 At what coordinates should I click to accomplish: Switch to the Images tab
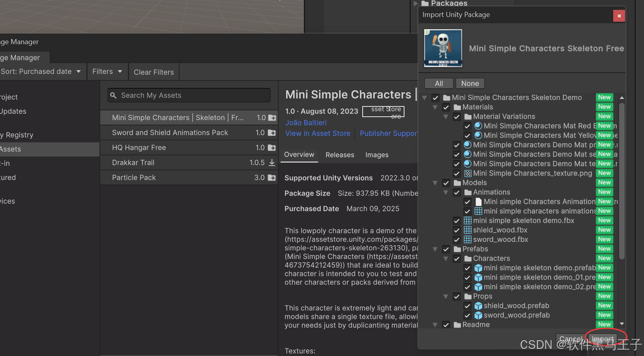(x=377, y=155)
